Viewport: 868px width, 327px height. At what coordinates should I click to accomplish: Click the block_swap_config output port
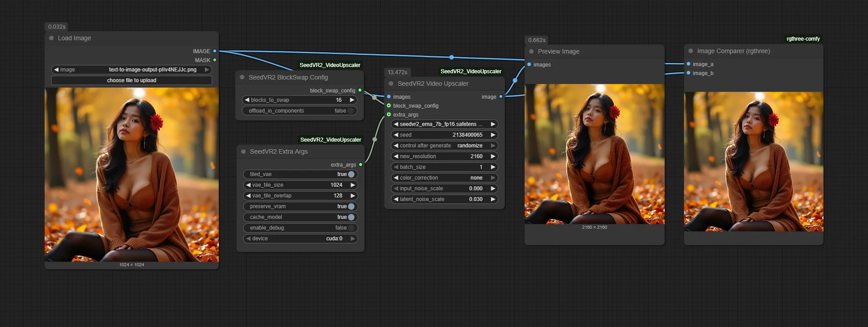[x=360, y=90]
